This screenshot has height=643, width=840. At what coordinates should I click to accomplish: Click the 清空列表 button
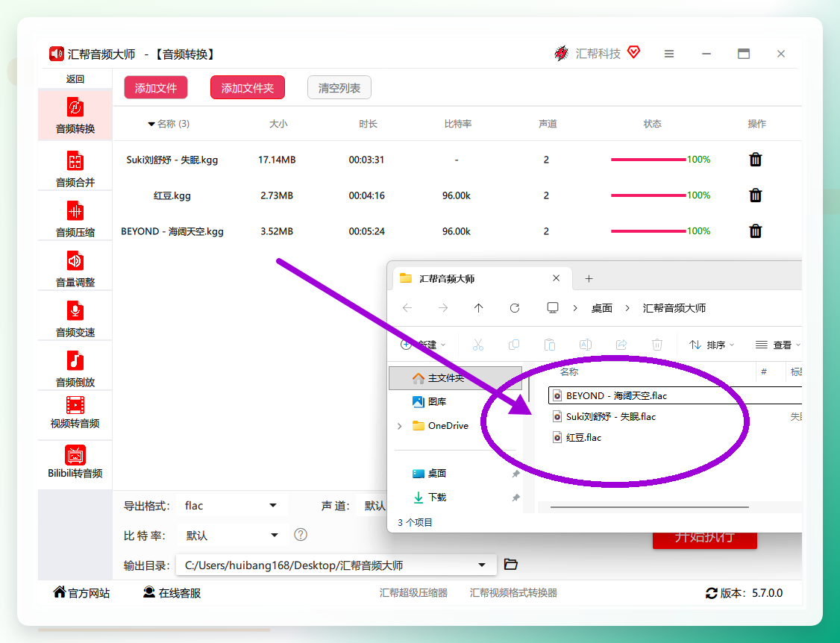pyautogui.click(x=339, y=87)
